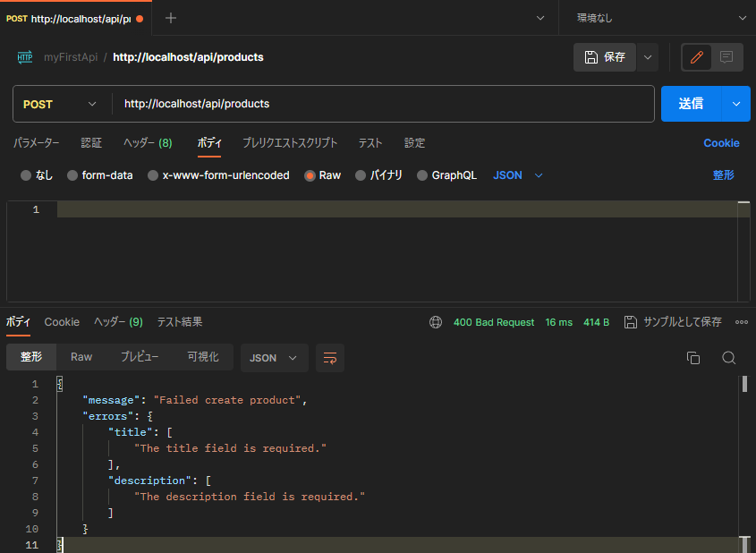Open the response Cookie tab
Image resolution: width=756 pixels, height=553 pixels.
click(62, 322)
